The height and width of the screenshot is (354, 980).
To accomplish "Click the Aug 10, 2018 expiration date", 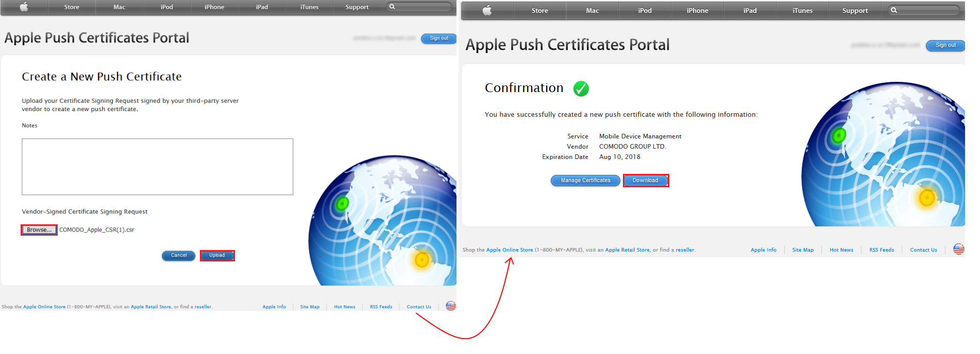I will pos(620,157).
